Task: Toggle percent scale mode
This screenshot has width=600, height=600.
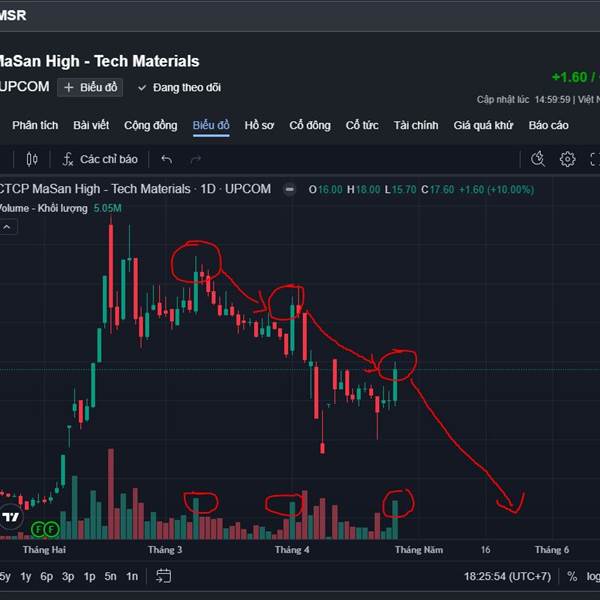Action: tap(572, 576)
